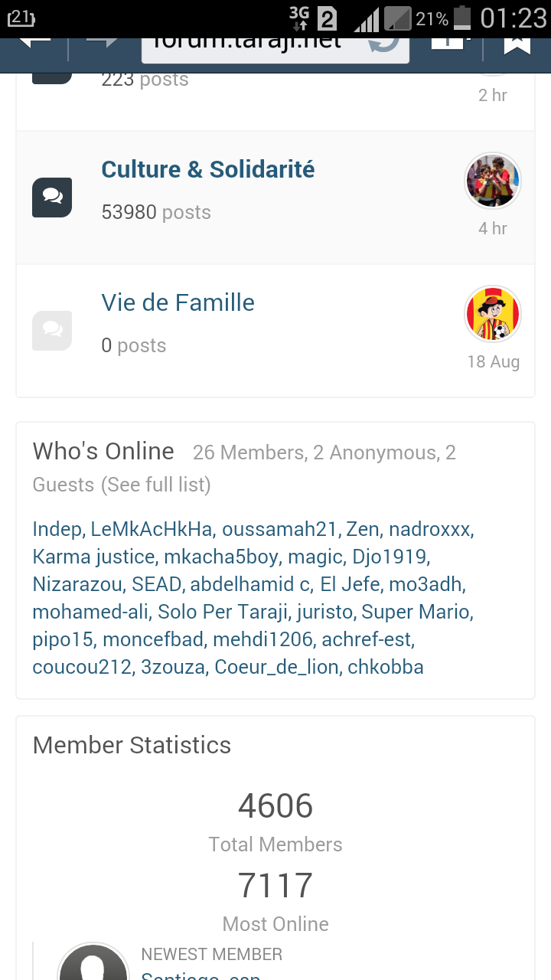Viewport: 551px width, 980px height.
Task: Open the 4 hr last post timestamp
Action: (493, 228)
